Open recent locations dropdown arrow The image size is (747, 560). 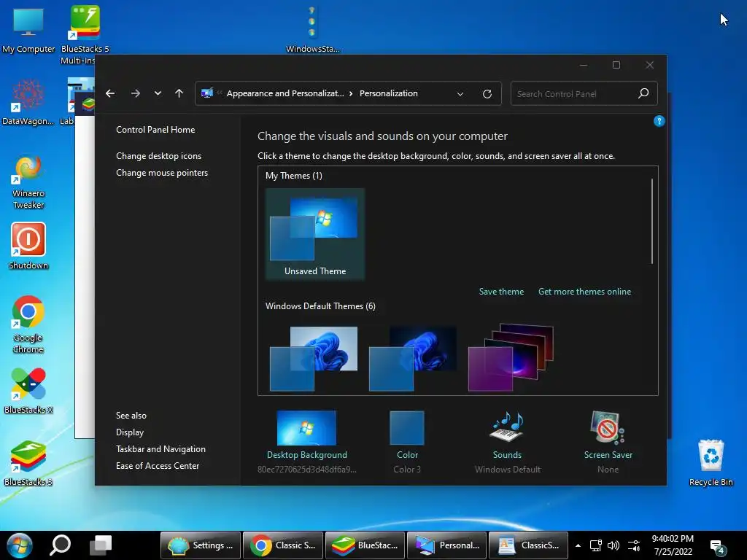tap(158, 93)
